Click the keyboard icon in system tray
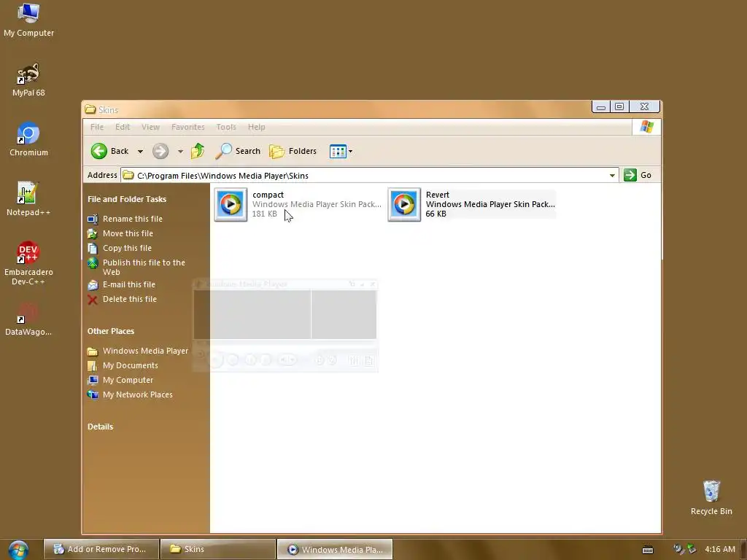 (x=648, y=550)
